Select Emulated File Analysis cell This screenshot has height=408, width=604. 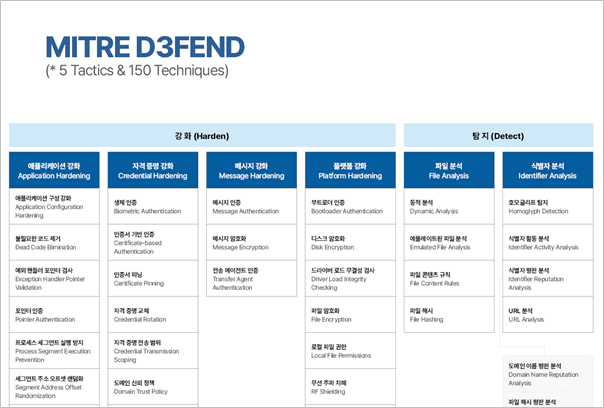coord(449,243)
